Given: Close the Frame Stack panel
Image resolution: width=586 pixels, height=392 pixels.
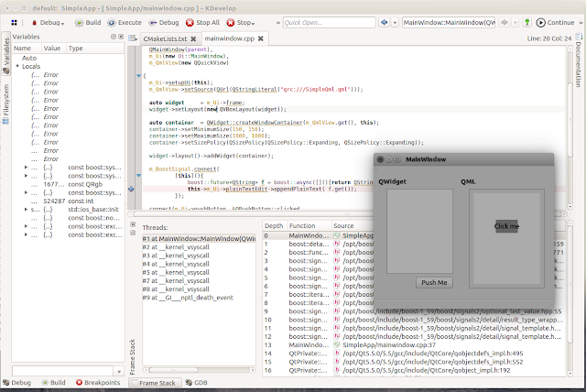Looking at the screenshot, I should coord(133,224).
